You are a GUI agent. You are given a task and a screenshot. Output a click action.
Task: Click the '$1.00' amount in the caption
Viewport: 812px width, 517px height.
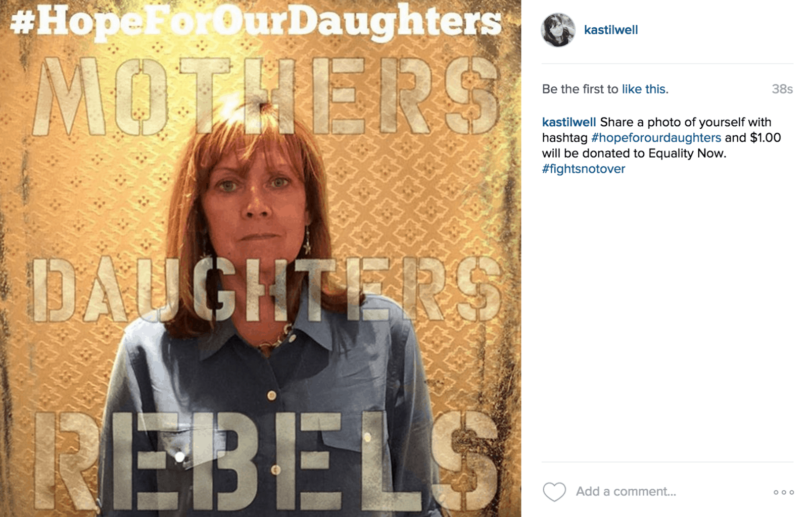(766, 138)
